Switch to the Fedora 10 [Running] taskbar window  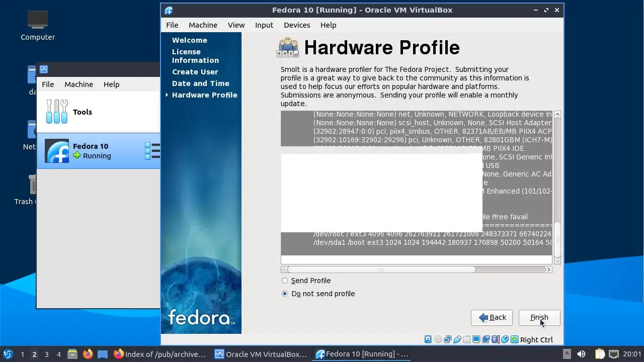point(362,354)
